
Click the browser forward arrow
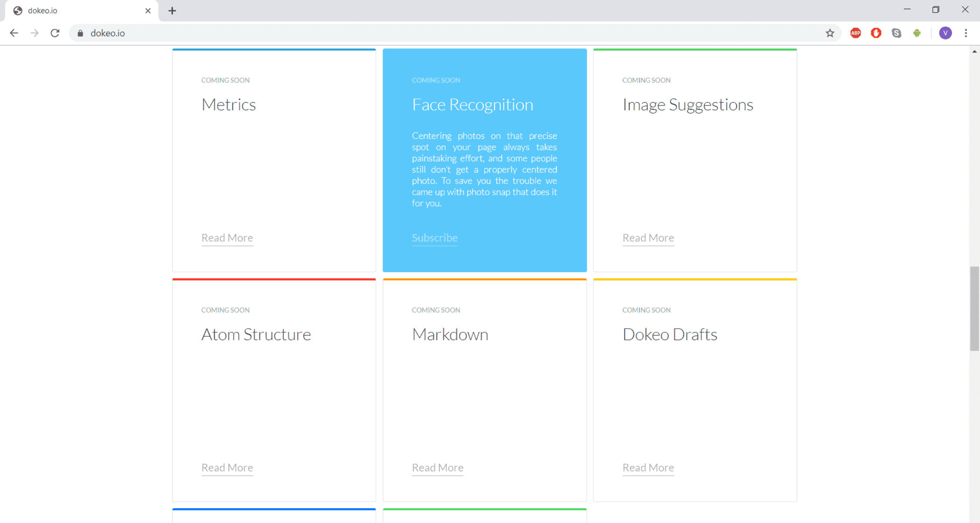[x=35, y=33]
